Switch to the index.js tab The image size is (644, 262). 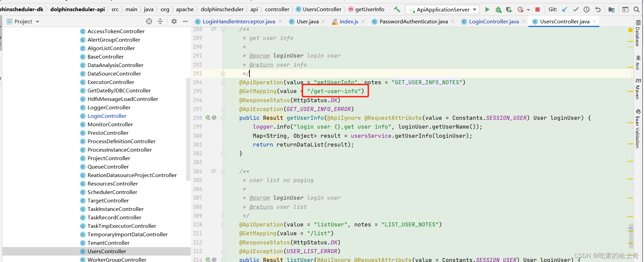349,21
